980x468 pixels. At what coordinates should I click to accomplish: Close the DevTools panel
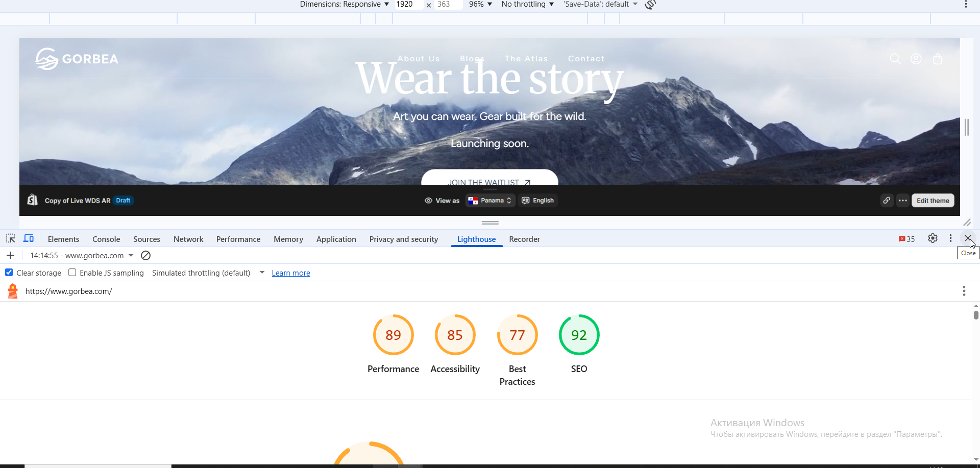(x=967, y=238)
